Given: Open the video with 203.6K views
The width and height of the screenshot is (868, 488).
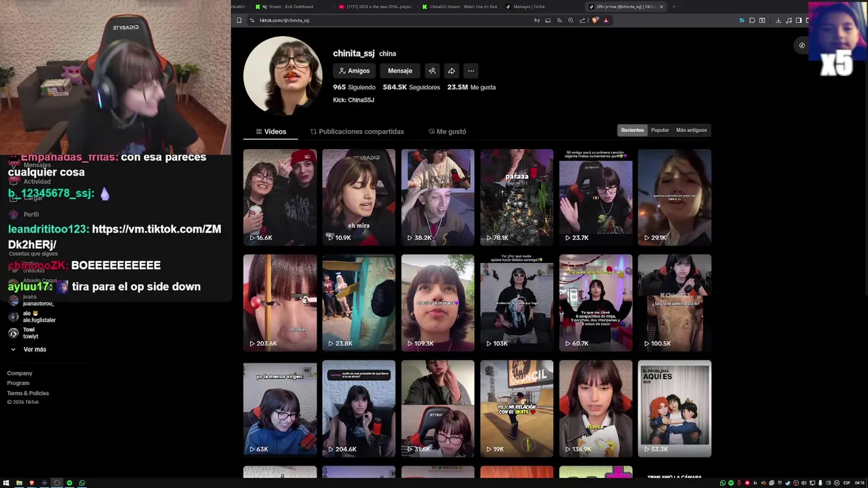Looking at the screenshot, I should (x=280, y=303).
